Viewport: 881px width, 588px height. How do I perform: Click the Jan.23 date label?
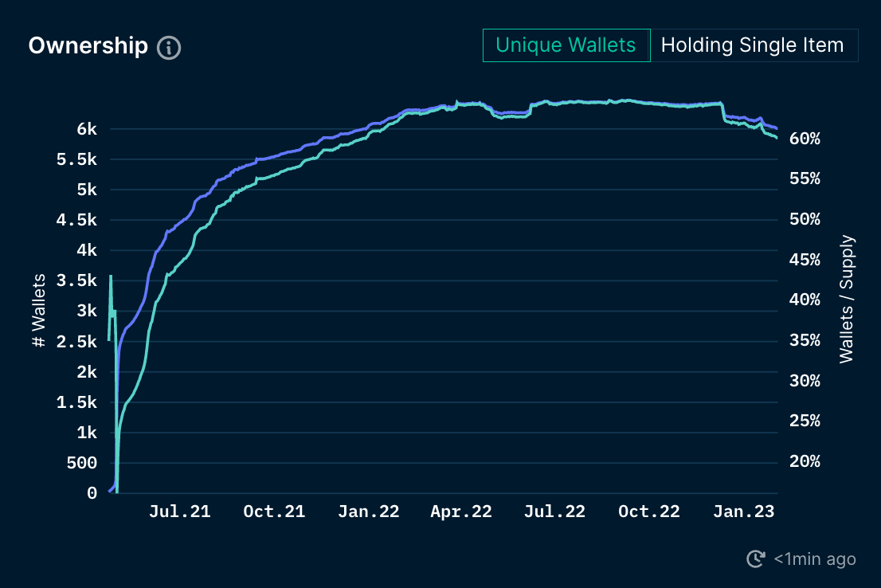tap(744, 512)
